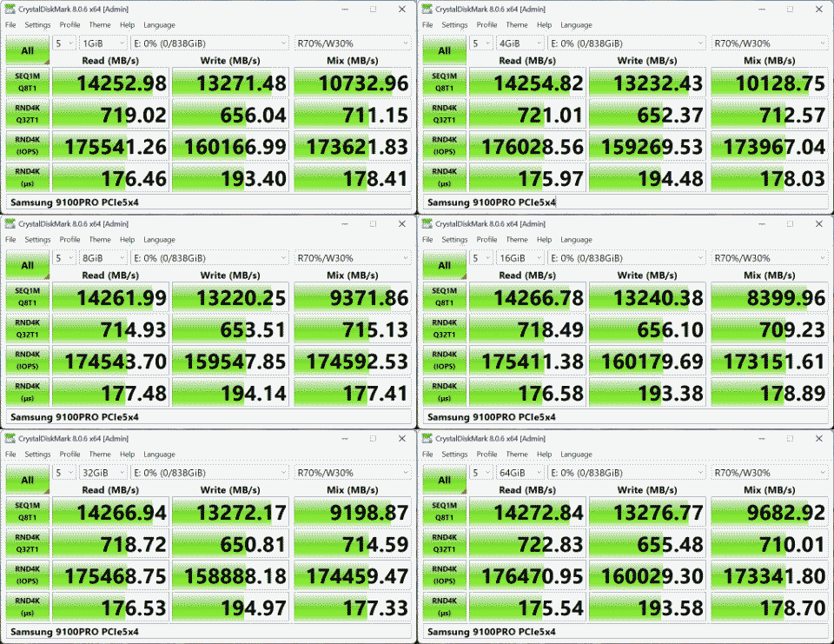Click the CrystalDiskMark title icon in the 64GiB window

click(x=427, y=439)
